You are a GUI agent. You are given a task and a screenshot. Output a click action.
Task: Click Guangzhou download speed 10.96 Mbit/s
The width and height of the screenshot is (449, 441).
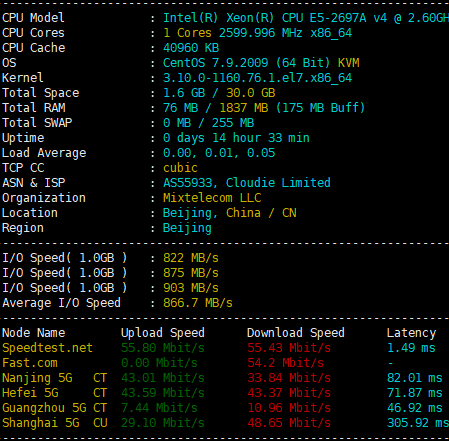pos(289,408)
